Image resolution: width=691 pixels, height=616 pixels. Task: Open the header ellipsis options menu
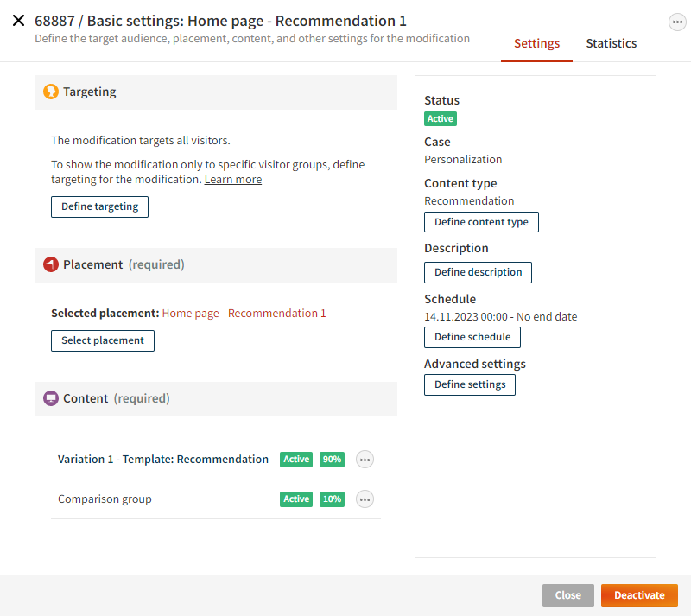tap(677, 22)
